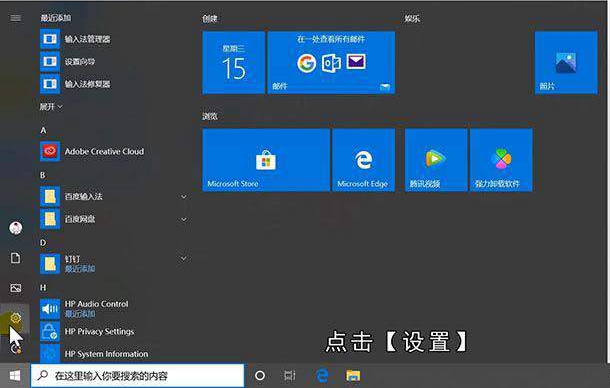The image size is (610, 388).
Task: Open the Microsoft Edge tile
Action: (x=364, y=160)
